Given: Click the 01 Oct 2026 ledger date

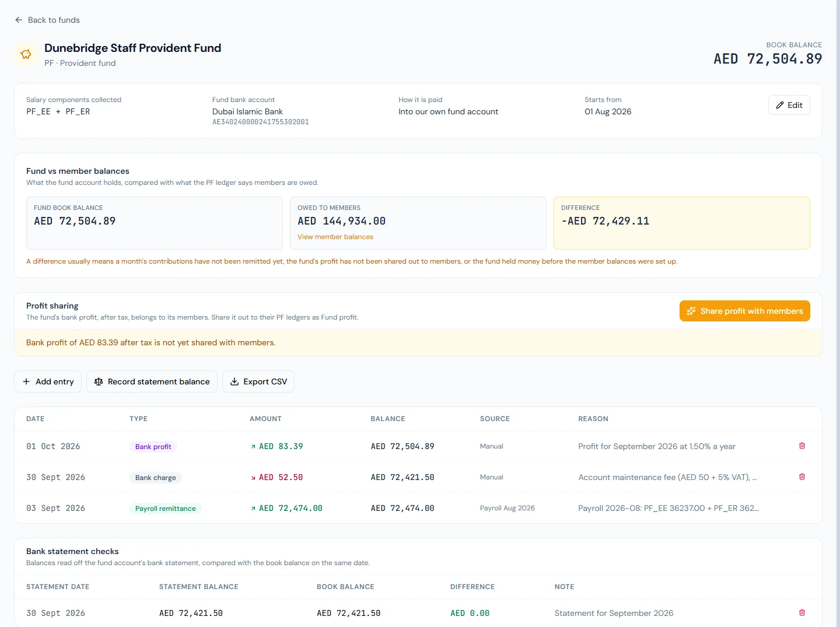Looking at the screenshot, I should [53, 446].
